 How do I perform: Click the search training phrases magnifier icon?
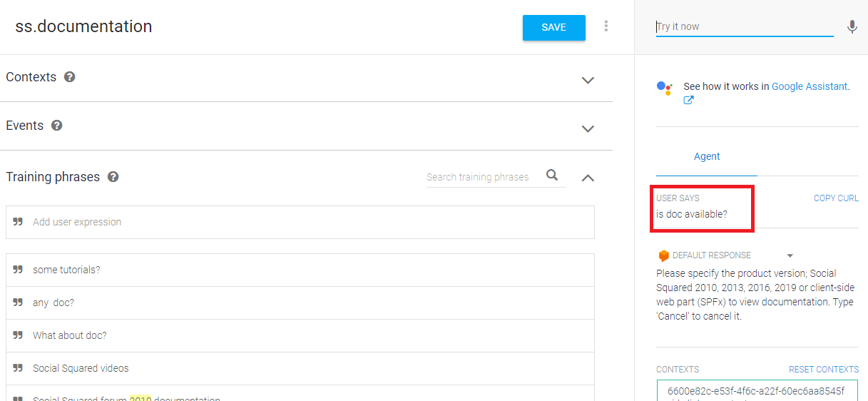pos(552,176)
